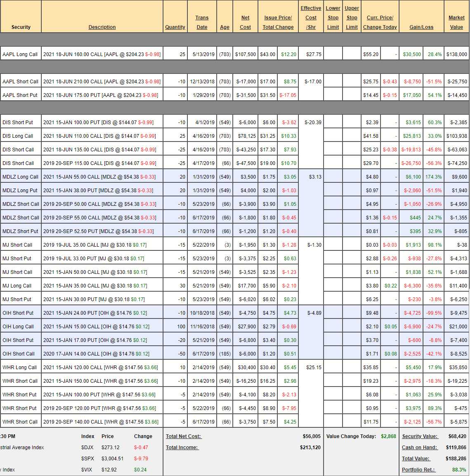The image size is (470, 476).
Task: Select the WHR Long Call row label
Action: click(20, 368)
